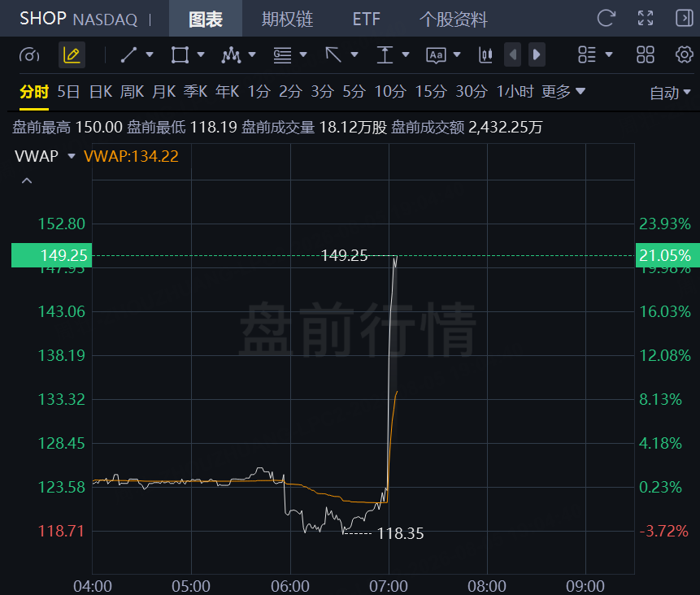Choose the 1分 interval

point(259,92)
